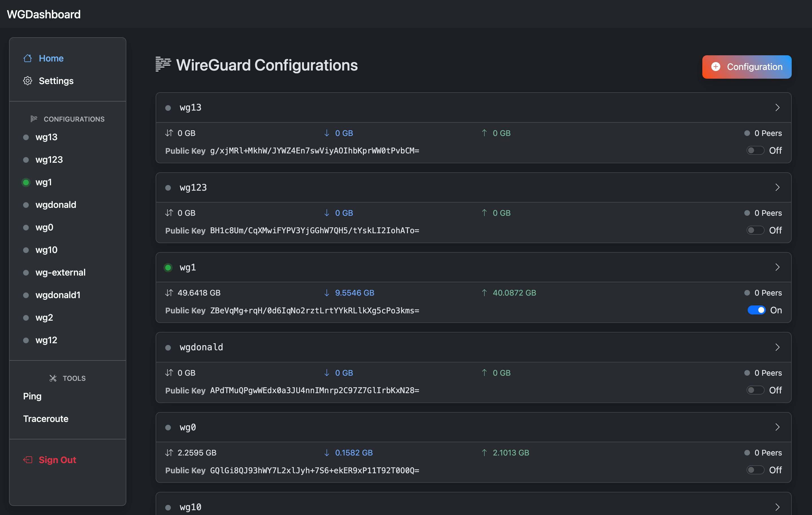Click the gray dot beside sidebar wg-external
812x515 pixels.
tap(26, 272)
